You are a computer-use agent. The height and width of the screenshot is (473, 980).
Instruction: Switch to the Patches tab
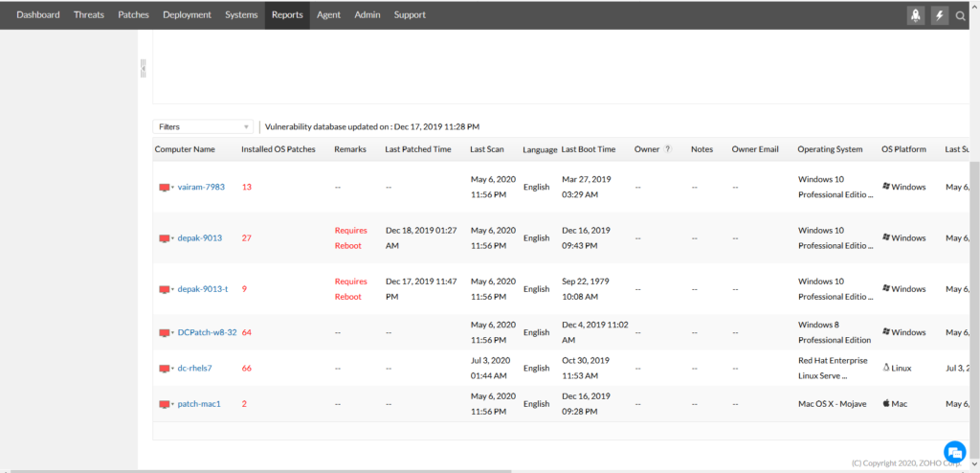coord(133,15)
